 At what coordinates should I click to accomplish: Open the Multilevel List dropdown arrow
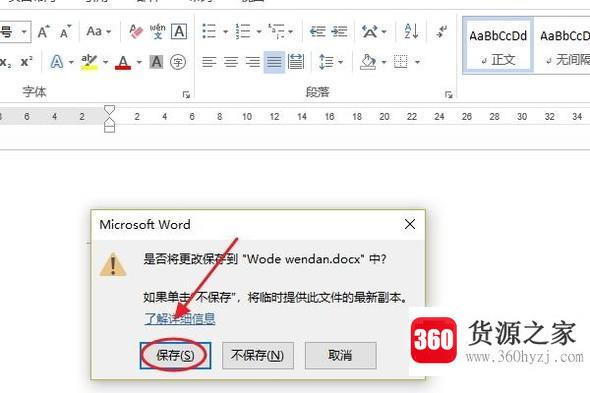[x=290, y=32]
